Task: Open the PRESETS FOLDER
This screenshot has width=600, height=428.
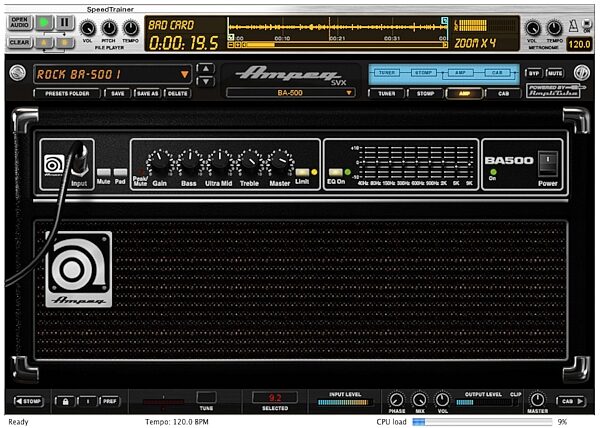Action: pyautogui.click(x=67, y=93)
